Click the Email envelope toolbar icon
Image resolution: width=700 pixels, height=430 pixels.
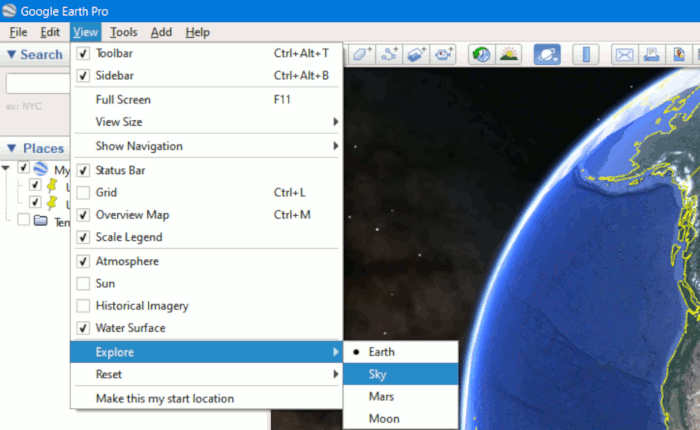point(624,54)
